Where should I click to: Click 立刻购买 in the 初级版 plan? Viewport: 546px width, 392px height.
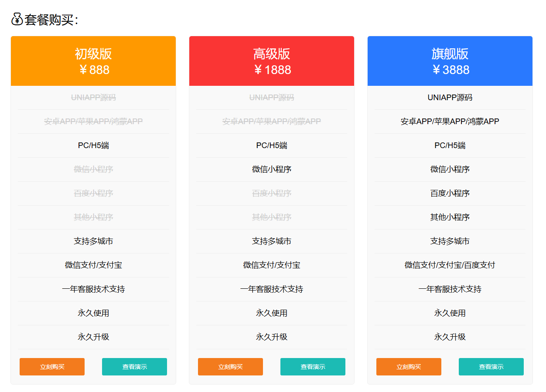coord(52,367)
